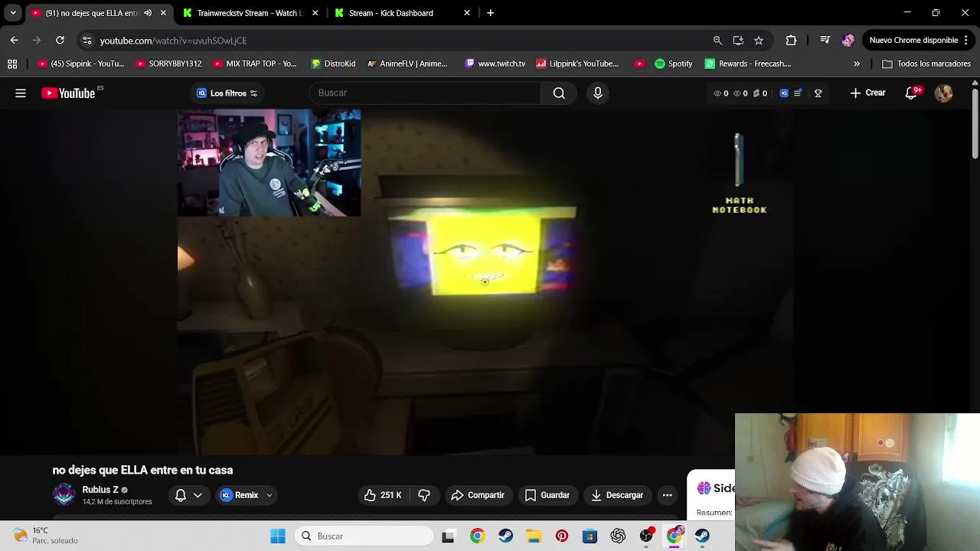
Task: View site information icon in address bar
Action: point(87,41)
